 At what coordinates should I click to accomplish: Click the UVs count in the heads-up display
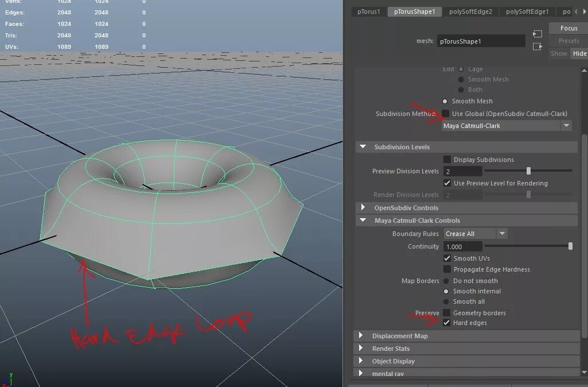pos(64,47)
